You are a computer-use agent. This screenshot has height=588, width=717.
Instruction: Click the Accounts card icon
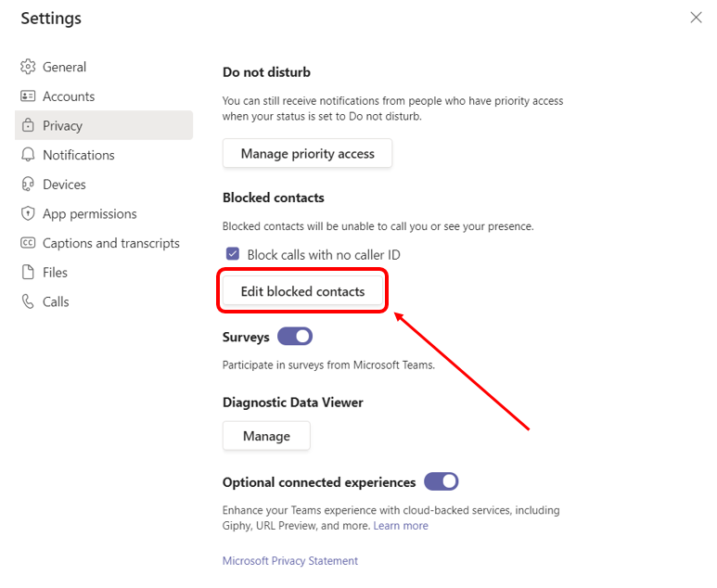(28, 96)
